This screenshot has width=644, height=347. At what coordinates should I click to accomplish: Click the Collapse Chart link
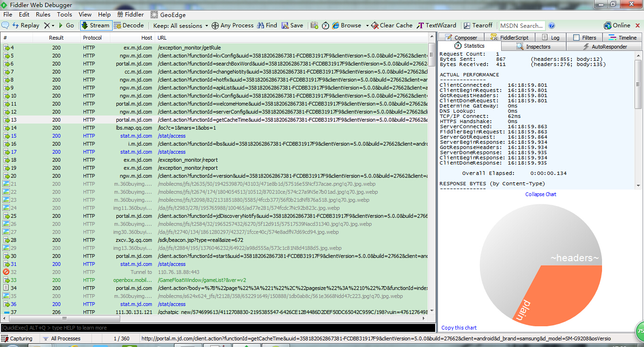541,194
